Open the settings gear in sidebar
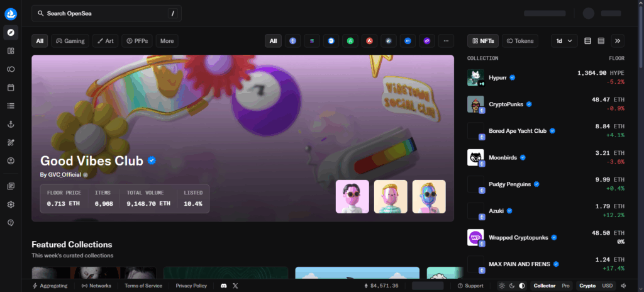 point(11,205)
